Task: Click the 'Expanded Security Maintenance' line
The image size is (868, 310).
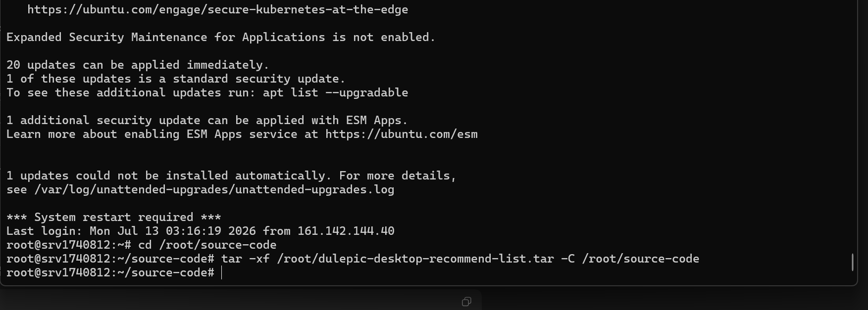Action: [221, 37]
